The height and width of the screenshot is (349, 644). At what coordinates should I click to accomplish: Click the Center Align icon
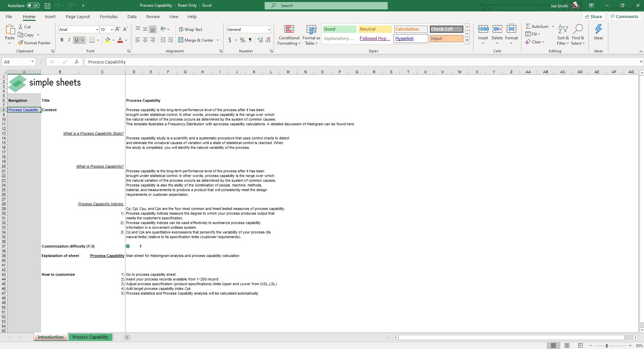(145, 40)
